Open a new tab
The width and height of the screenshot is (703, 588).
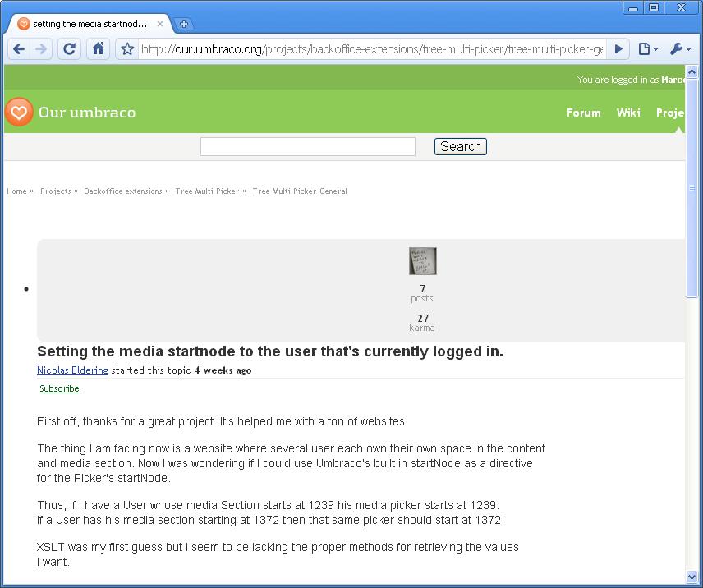click(183, 24)
